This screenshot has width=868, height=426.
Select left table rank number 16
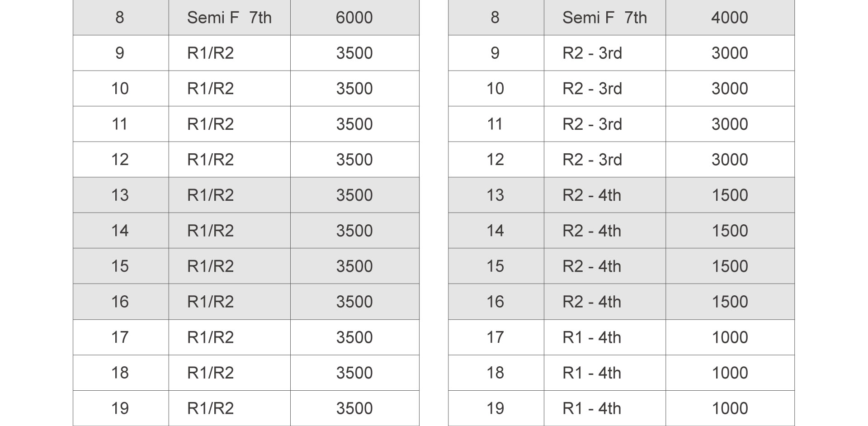pos(120,302)
